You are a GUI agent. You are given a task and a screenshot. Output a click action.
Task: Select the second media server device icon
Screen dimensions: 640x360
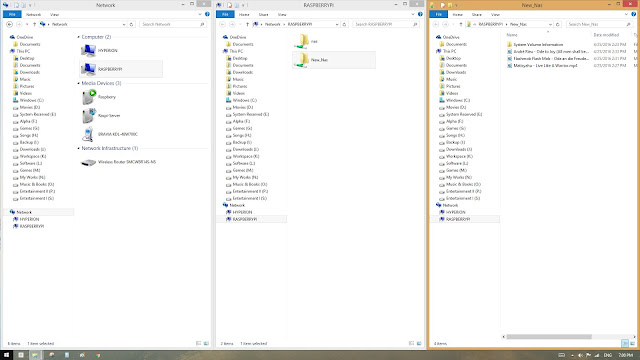click(89, 116)
